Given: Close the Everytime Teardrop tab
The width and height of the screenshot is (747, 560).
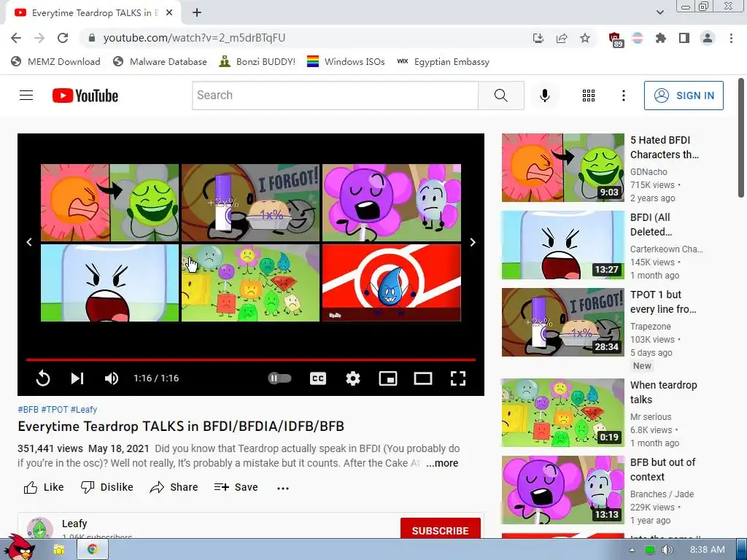Looking at the screenshot, I should coord(169,13).
